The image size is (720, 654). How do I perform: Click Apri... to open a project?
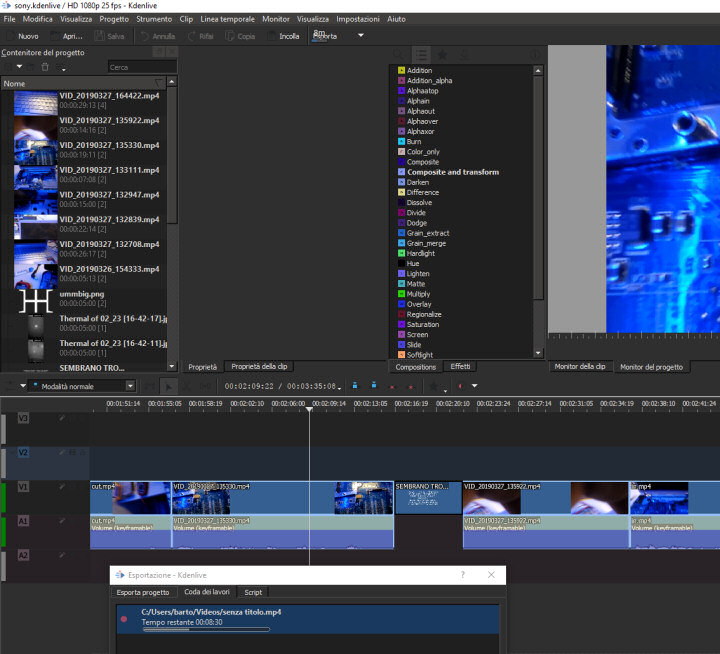67,36
